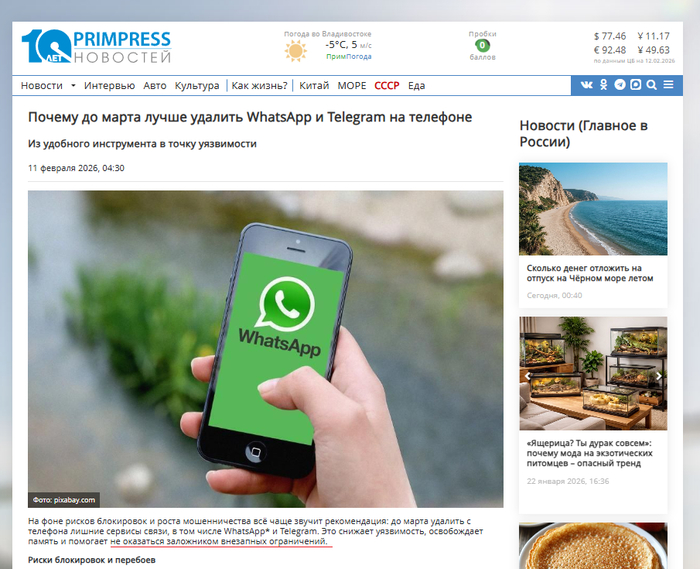Click the green traffic score circle

point(482,46)
